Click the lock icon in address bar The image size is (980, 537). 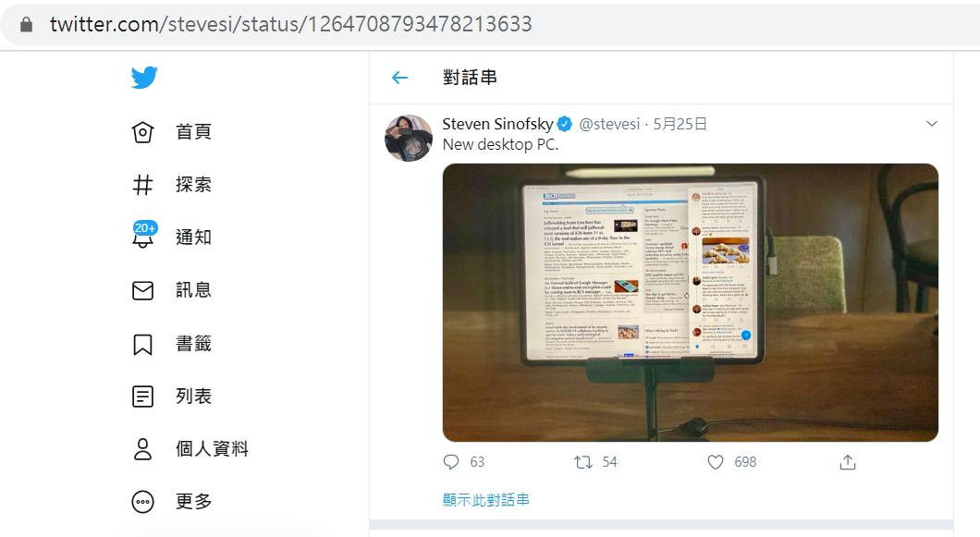(26, 24)
